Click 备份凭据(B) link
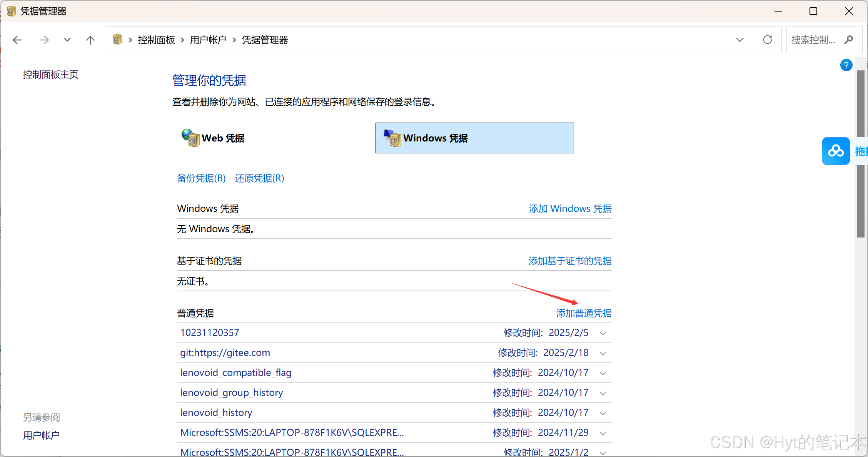The width and height of the screenshot is (868, 457). [x=201, y=178]
